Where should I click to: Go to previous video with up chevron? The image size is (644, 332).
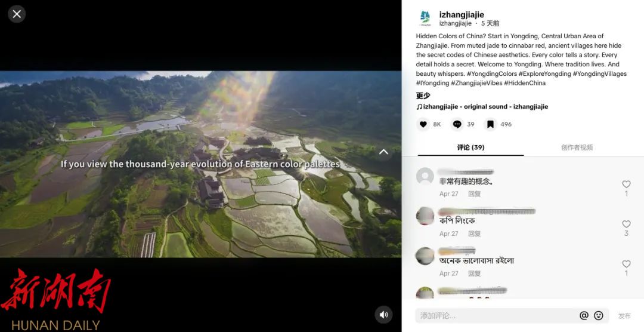[383, 152]
